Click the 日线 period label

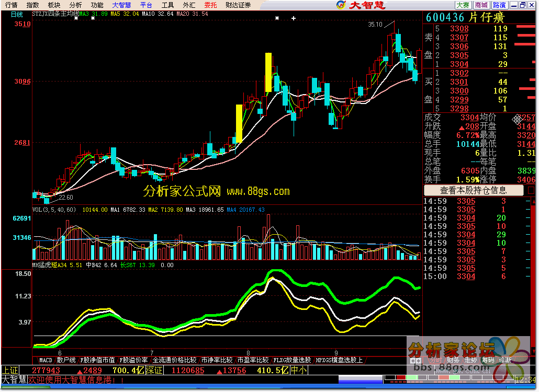click(17, 15)
